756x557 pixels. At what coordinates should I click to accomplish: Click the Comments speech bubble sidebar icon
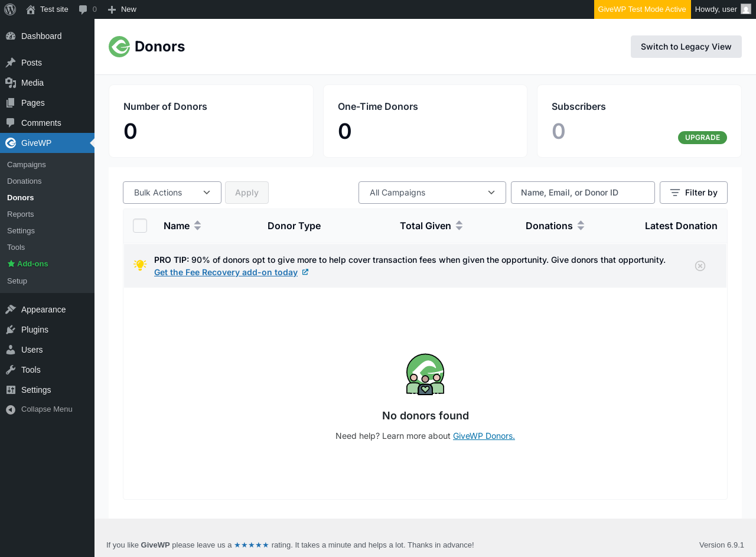(11, 123)
